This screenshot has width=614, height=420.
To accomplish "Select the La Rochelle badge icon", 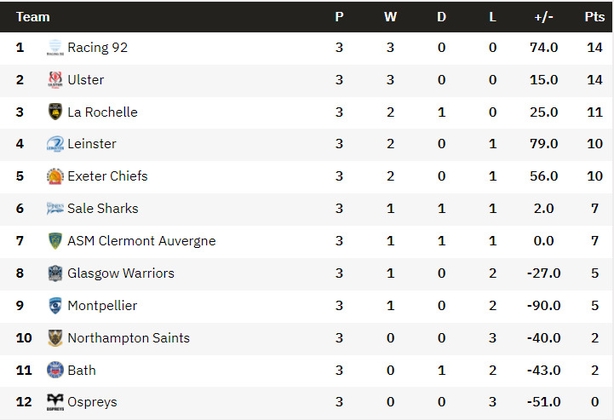I will 55,112.
